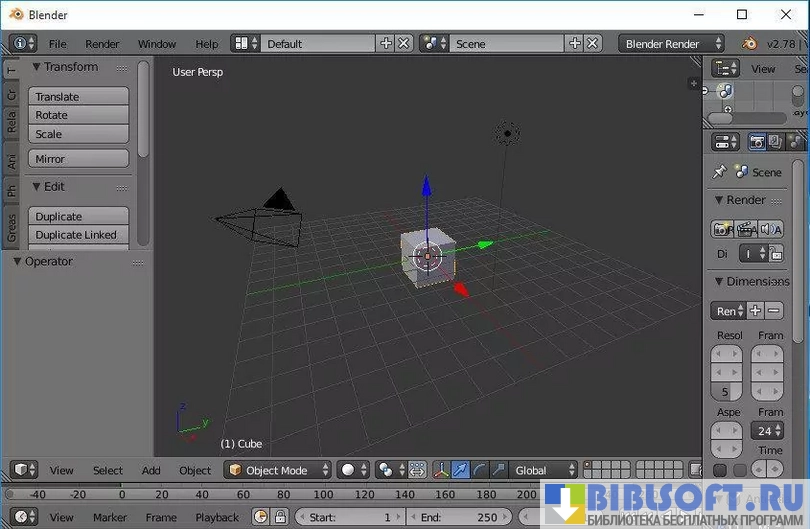The width and height of the screenshot is (810, 529).
Task: Open the Blender Render engine dropdown
Action: pos(671,44)
